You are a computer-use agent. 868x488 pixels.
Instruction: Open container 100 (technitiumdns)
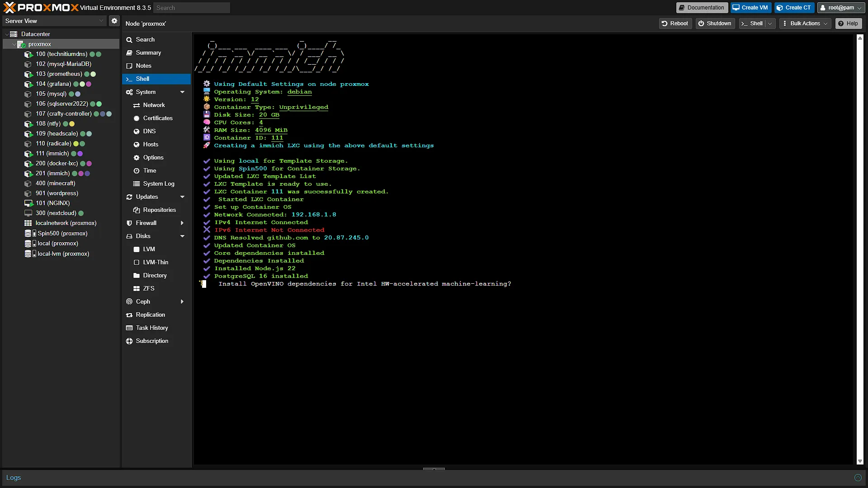[61, 54]
